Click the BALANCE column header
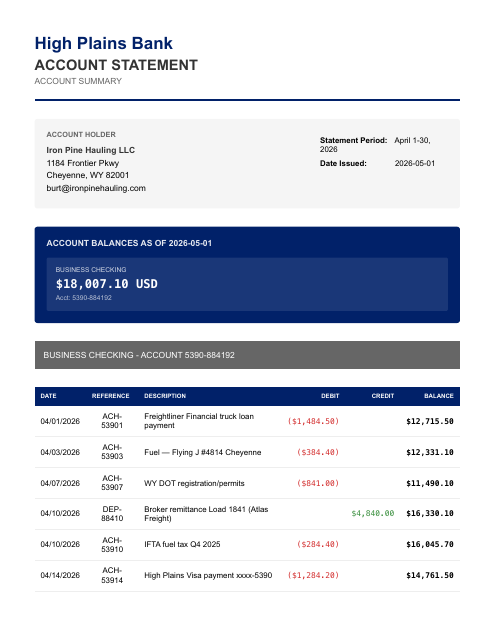 tap(439, 396)
